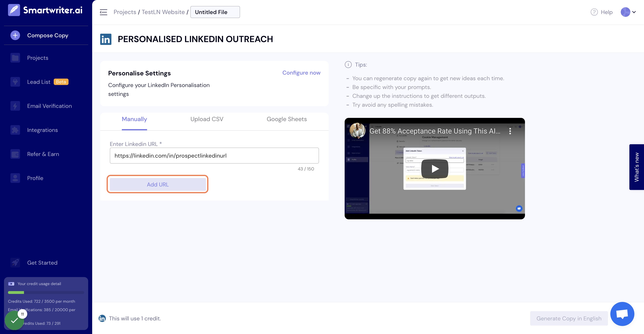The height and width of the screenshot is (334, 644).
Task: Click the Lead List sidebar icon
Action: 15,82
